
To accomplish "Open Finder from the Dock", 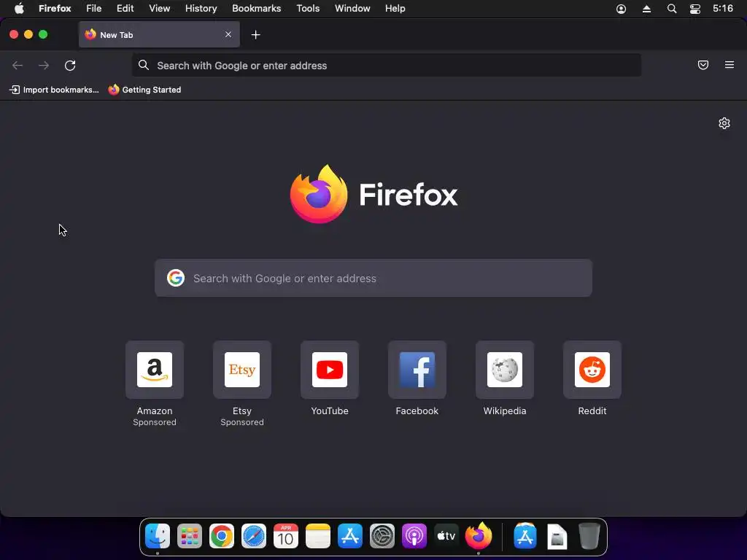I will (158, 537).
